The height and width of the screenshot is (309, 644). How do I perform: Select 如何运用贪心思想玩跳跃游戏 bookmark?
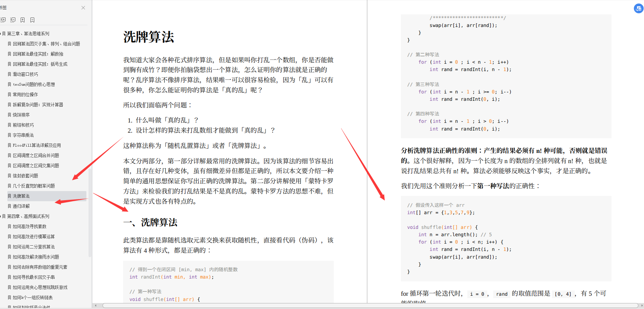click(40, 287)
